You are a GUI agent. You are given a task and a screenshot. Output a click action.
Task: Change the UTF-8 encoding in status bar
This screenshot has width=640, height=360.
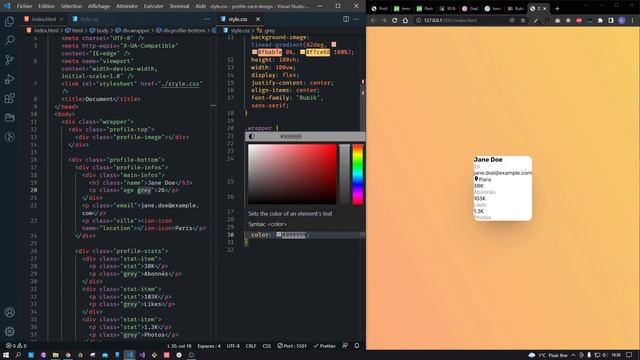click(233, 346)
